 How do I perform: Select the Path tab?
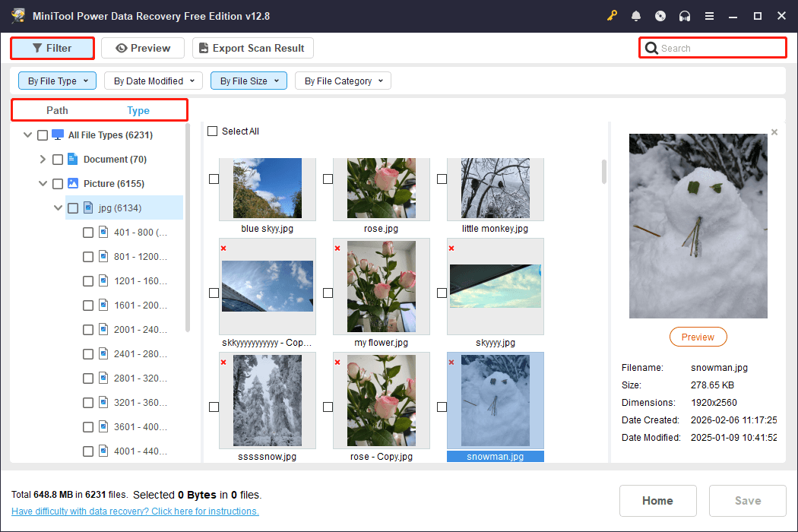click(x=57, y=110)
